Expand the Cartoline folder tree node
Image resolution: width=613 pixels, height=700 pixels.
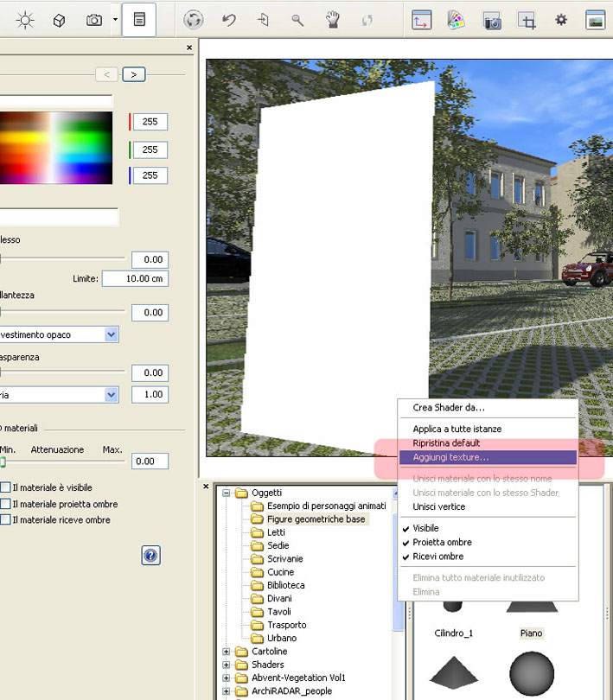227,652
